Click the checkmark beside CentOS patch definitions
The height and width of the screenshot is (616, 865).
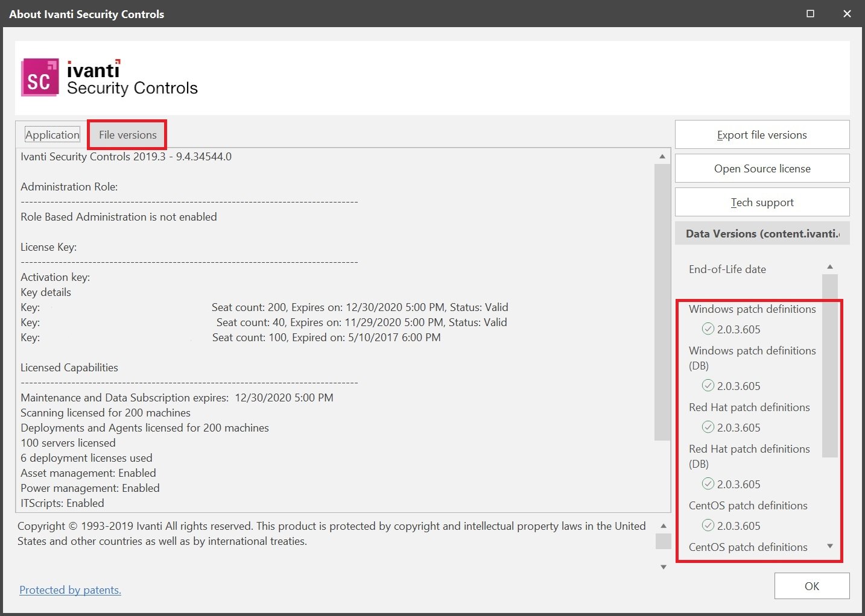[x=707, y=526]
